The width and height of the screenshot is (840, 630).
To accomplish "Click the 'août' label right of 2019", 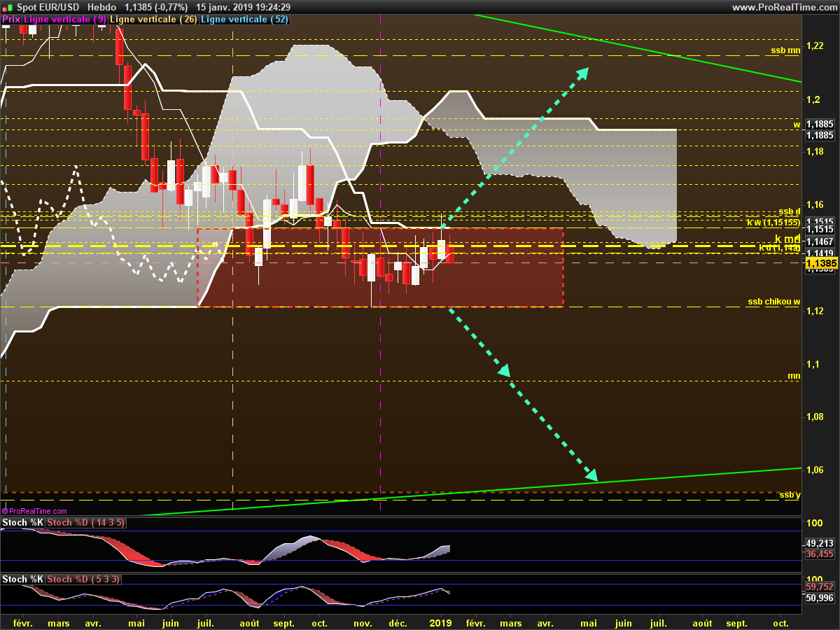I will click(702, 623).
